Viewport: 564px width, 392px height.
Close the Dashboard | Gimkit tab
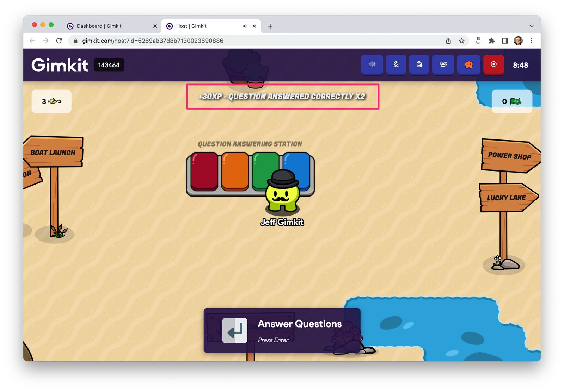(x=155, y=26)
